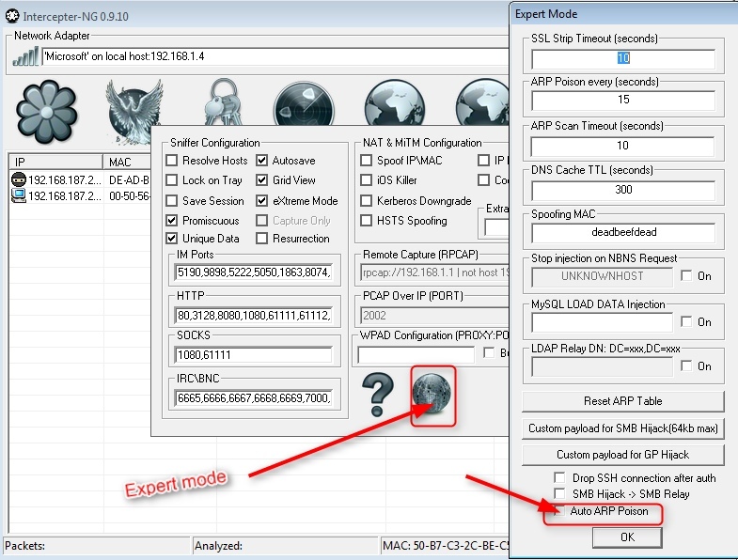738x560 pixels.
Task: Select the computer-icon host row
Action: [x=56, y=195]
